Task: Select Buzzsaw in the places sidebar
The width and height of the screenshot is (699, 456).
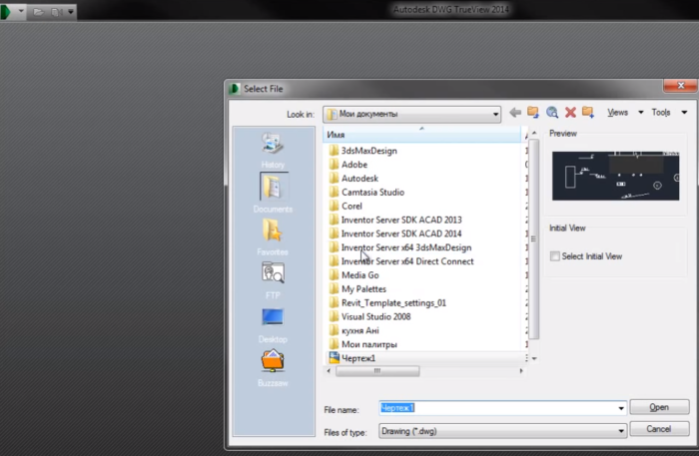Action: 273,368
